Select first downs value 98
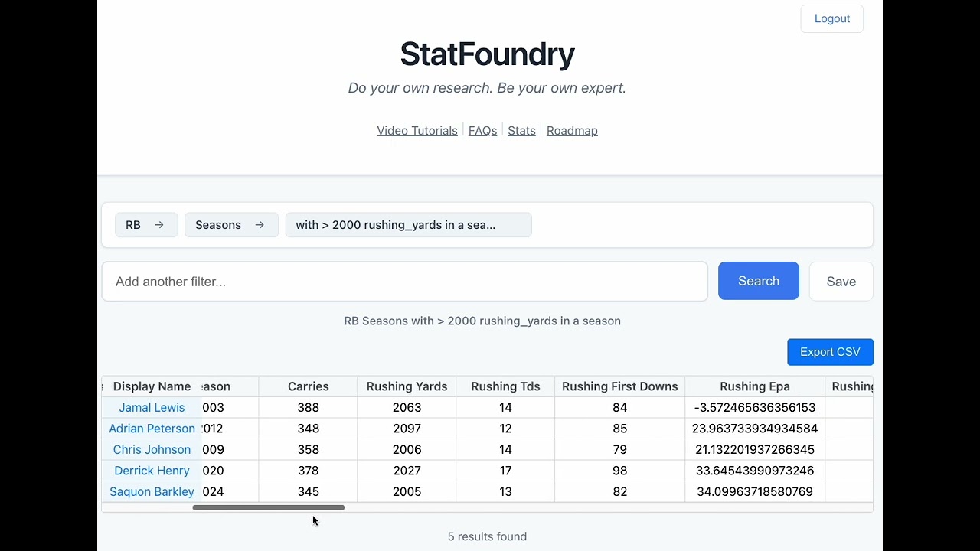Screen dimensions: 980x551 point(619,471)
